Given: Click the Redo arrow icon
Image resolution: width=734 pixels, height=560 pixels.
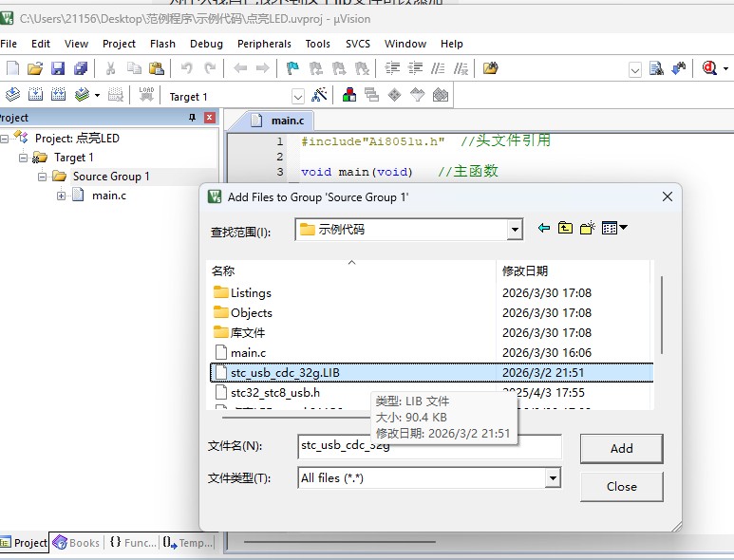Looking at the screenshot, I should tap(210, 68).
